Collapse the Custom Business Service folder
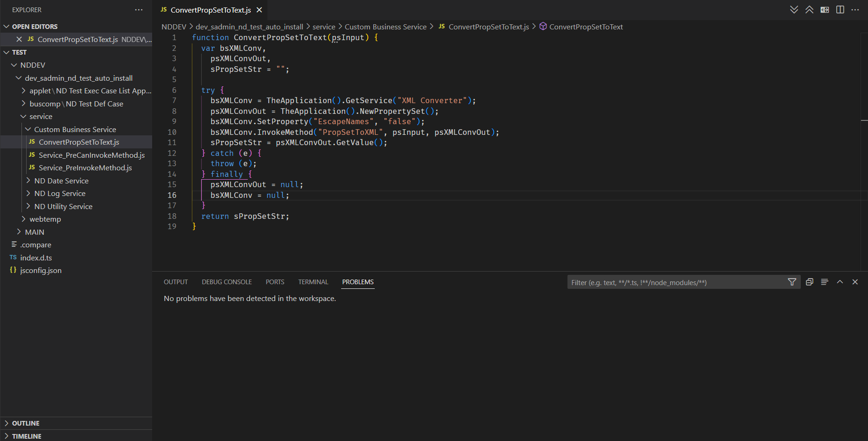Image resolution: width=868 pixels, height=441 pixels. pos(28,129)
